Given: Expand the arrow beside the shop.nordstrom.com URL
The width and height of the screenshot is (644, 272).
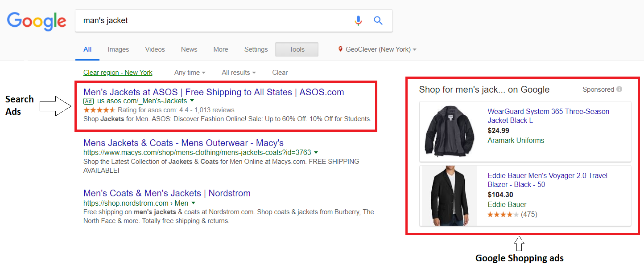Looking at the screenshot, I should pos(193,203).
